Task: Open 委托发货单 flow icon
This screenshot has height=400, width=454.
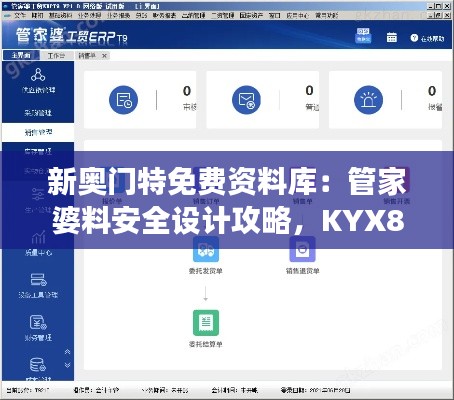Action: (206, 249)
